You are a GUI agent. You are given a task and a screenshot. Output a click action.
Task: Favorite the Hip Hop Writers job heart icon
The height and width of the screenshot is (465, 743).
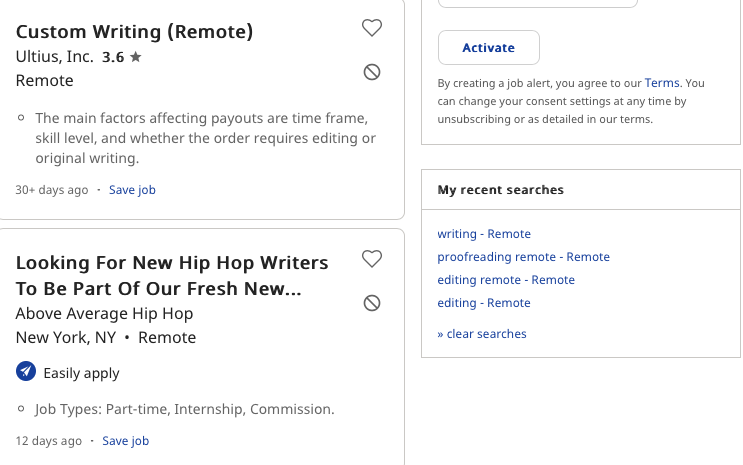click(x=372, y=259)
